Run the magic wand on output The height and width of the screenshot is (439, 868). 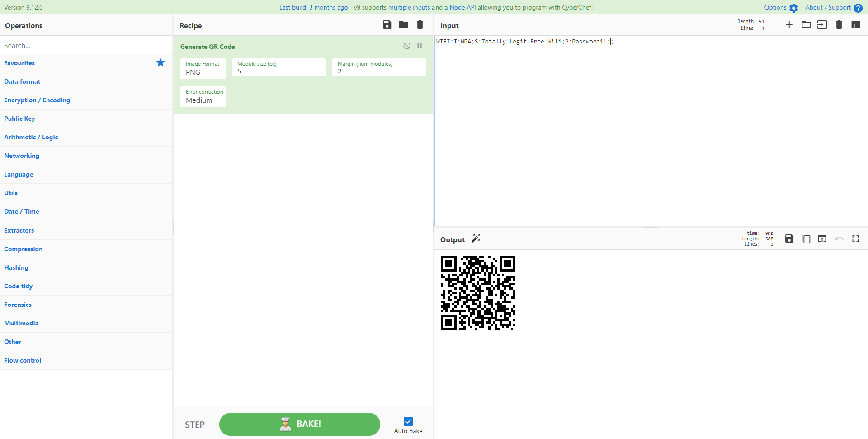click(x=476, y=239)
